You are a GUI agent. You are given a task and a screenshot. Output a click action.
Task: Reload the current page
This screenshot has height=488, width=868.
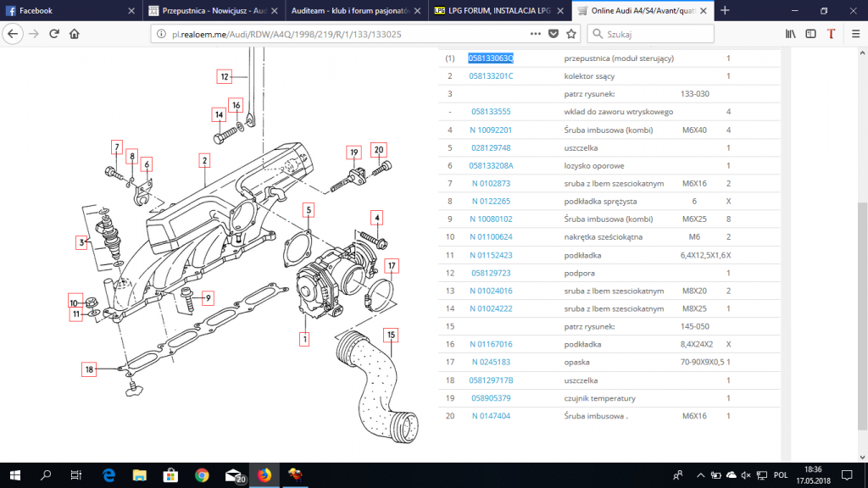click(54, 34)
